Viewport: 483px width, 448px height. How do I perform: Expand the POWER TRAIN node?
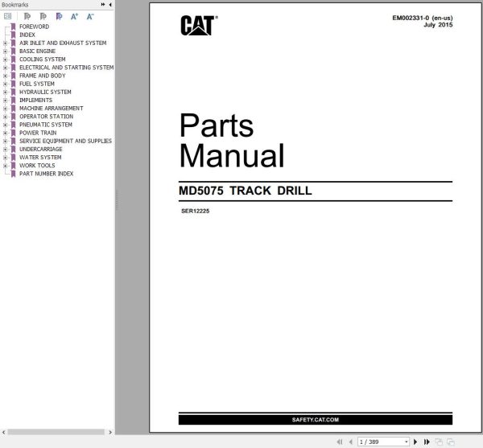point(5,133)
